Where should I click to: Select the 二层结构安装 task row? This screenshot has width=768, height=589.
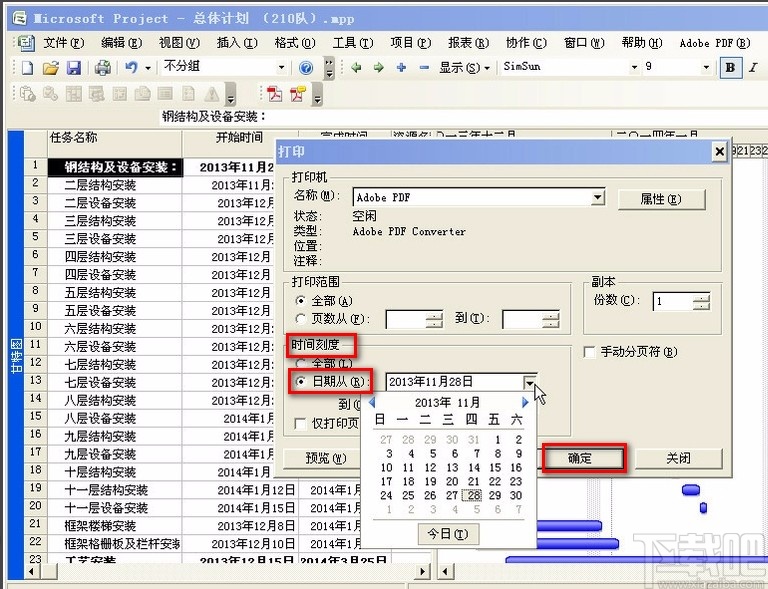pyautogui.click(x=100, y=186)
